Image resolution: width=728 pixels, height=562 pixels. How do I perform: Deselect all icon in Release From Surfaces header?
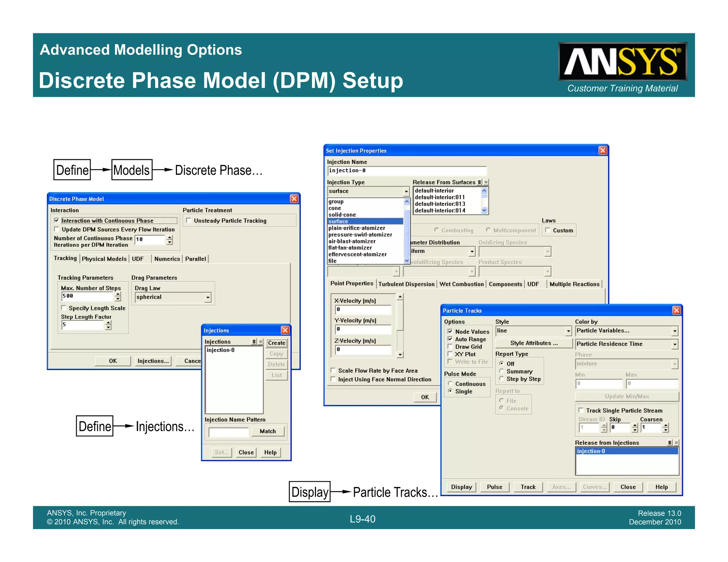tap(486, 182)
